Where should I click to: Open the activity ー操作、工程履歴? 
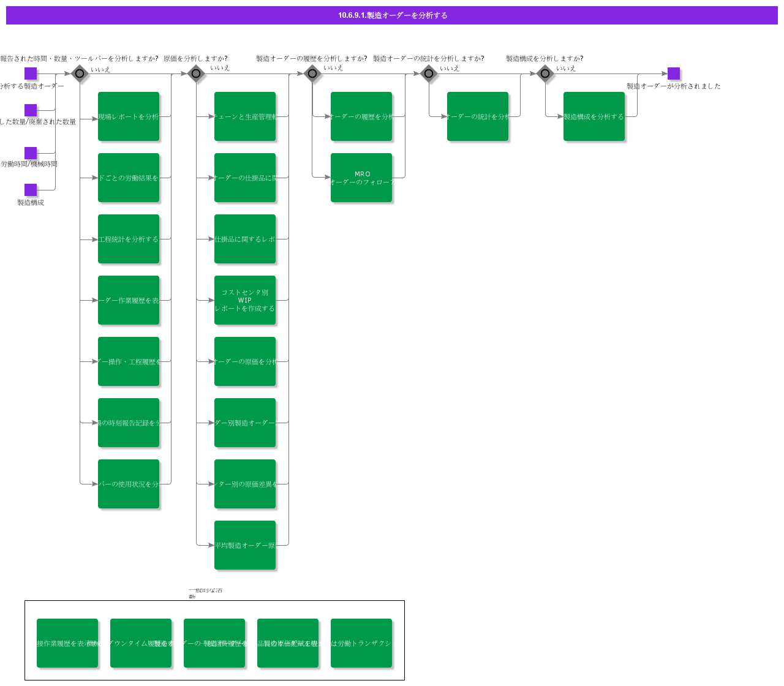[x=129, y=361]
